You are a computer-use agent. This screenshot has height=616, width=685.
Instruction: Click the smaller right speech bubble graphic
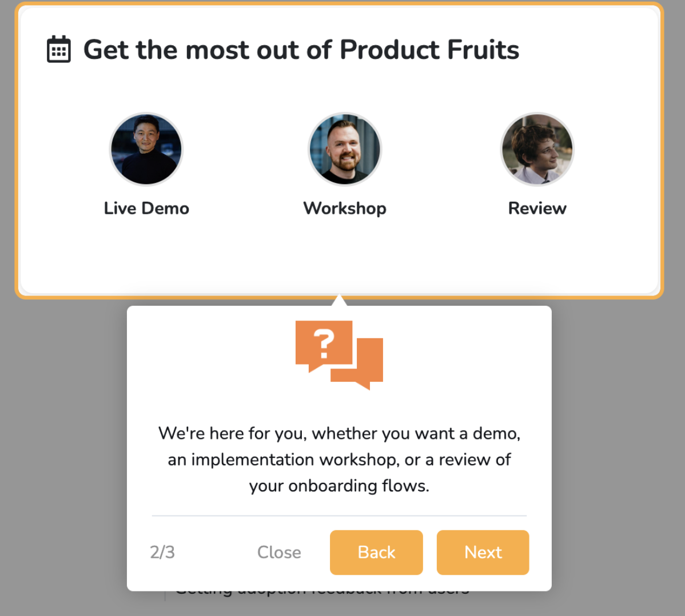(366, 369)
